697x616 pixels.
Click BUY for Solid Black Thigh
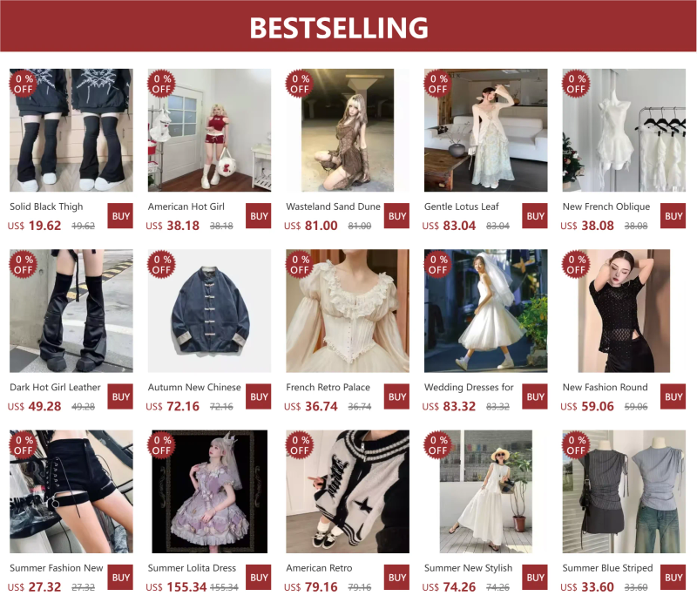pos(120,216)
